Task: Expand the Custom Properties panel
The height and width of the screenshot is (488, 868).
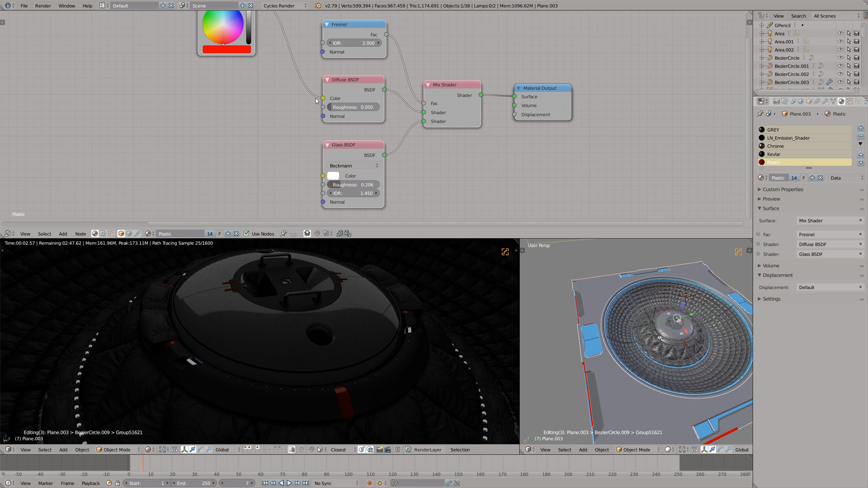Action: pyautogui.click(x=783, y=189)
